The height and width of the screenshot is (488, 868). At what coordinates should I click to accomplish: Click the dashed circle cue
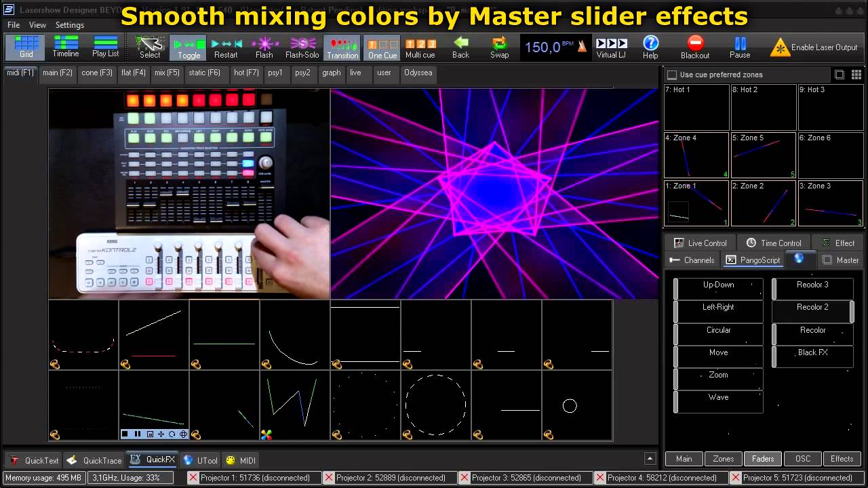click(436, 405)
